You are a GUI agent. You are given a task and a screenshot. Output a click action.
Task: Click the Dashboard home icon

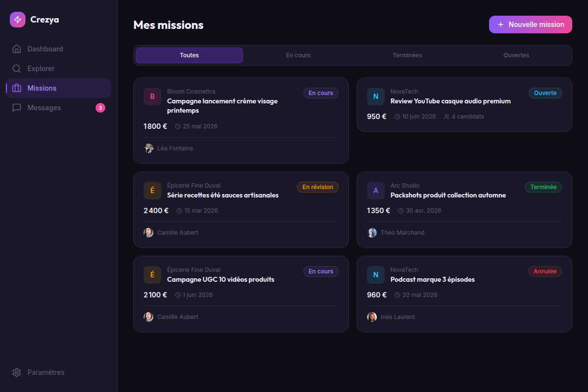(17, 49)
